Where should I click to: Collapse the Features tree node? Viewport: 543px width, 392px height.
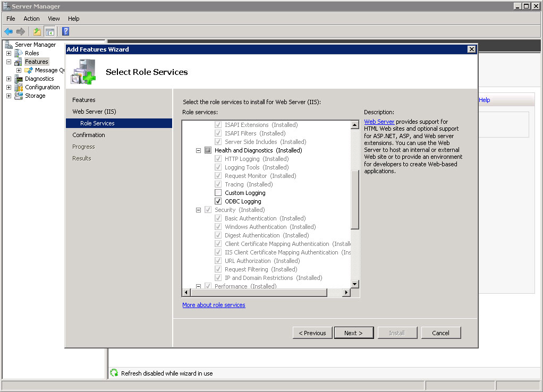coord(9,62)
